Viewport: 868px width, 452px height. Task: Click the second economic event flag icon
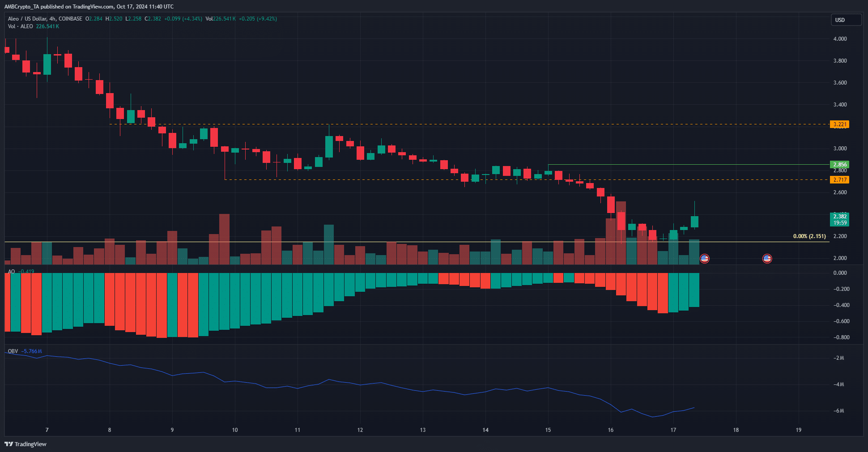(767, 258)
